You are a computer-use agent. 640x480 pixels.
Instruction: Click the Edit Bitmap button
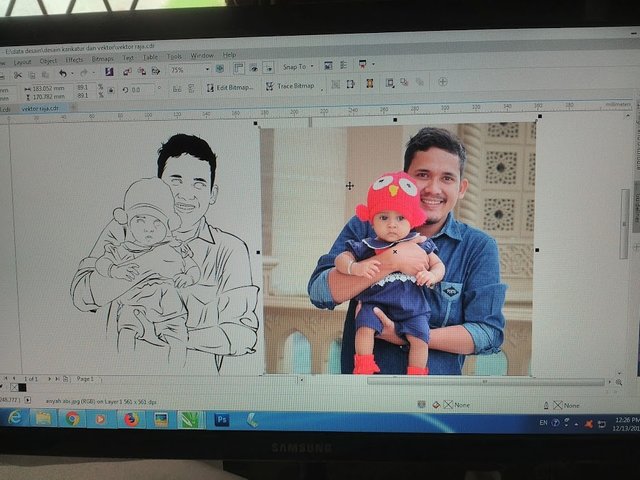click(x=230, y=87)
